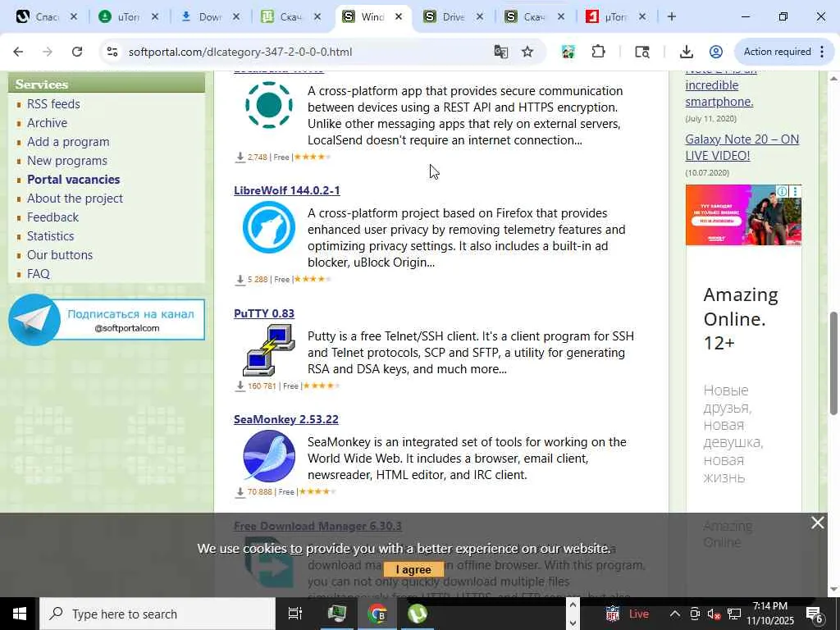Click the LibreWolf wolf logo icon
This screenshot has width=840, height=630.
[269, 227]
